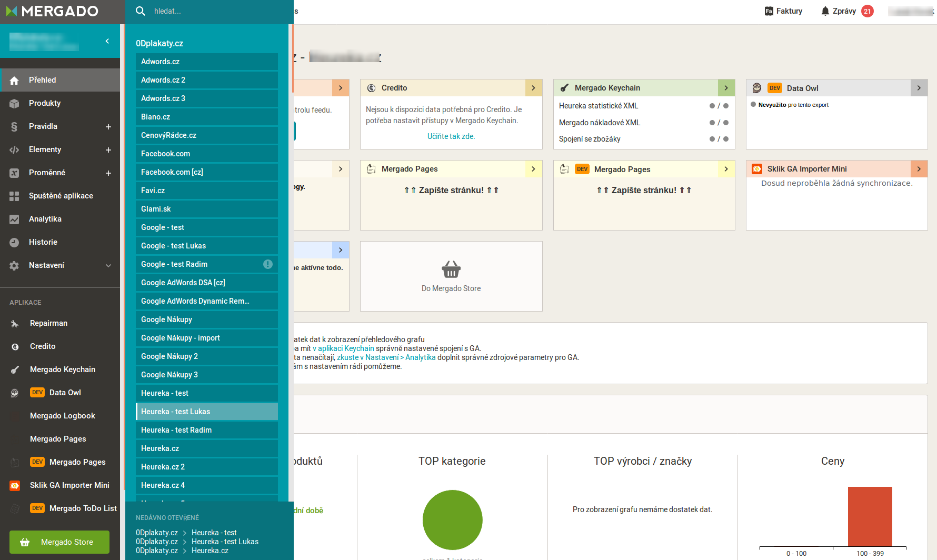Click the Elementy code icon
The width and height of the screenshot is (937, 560).
(14, 150)
